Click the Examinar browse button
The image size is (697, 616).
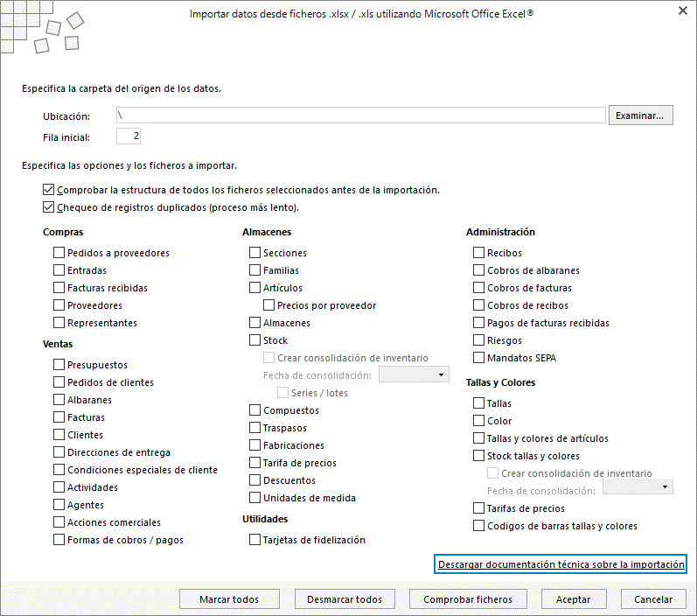tap(640, 115)
